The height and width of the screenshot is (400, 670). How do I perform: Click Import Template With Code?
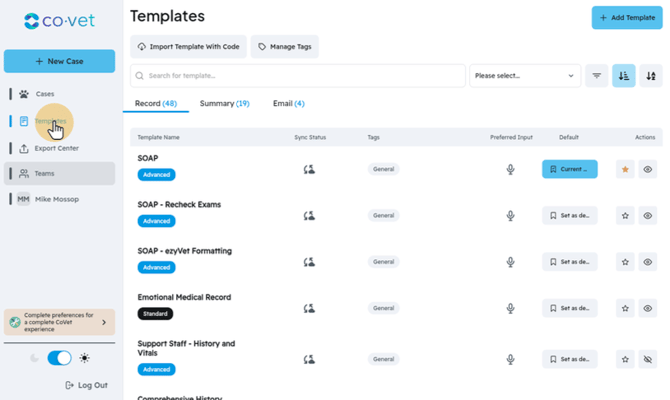click(188, 47)
